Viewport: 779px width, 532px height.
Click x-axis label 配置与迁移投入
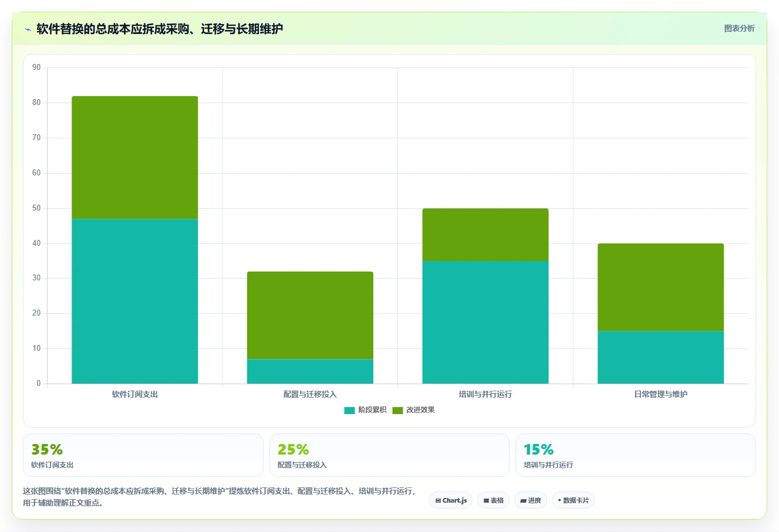coord(310,394)
